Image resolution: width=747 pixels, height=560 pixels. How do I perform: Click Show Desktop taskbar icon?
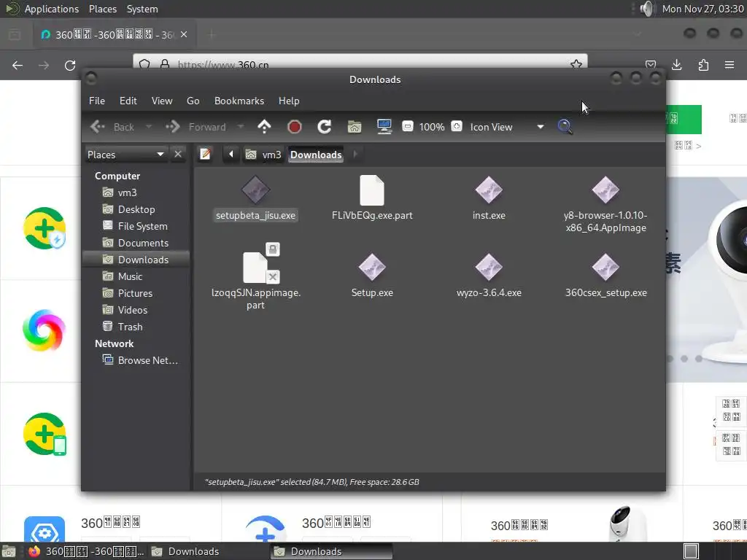point(9,551)
